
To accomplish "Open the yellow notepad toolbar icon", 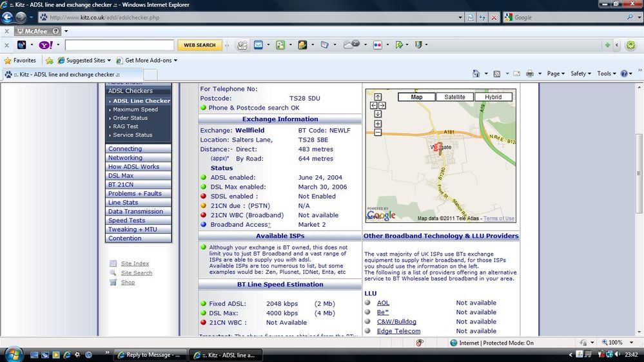I will point(302,44).
